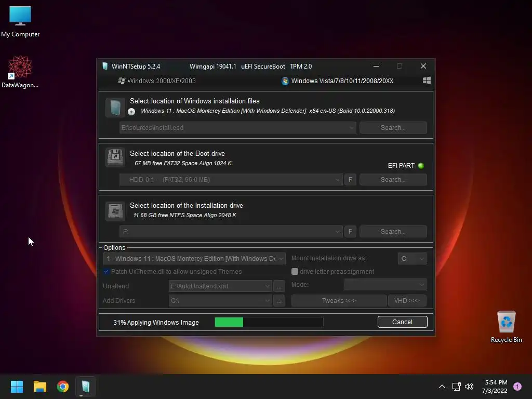
Task: Open the volume tray icon
Action: 469,387
